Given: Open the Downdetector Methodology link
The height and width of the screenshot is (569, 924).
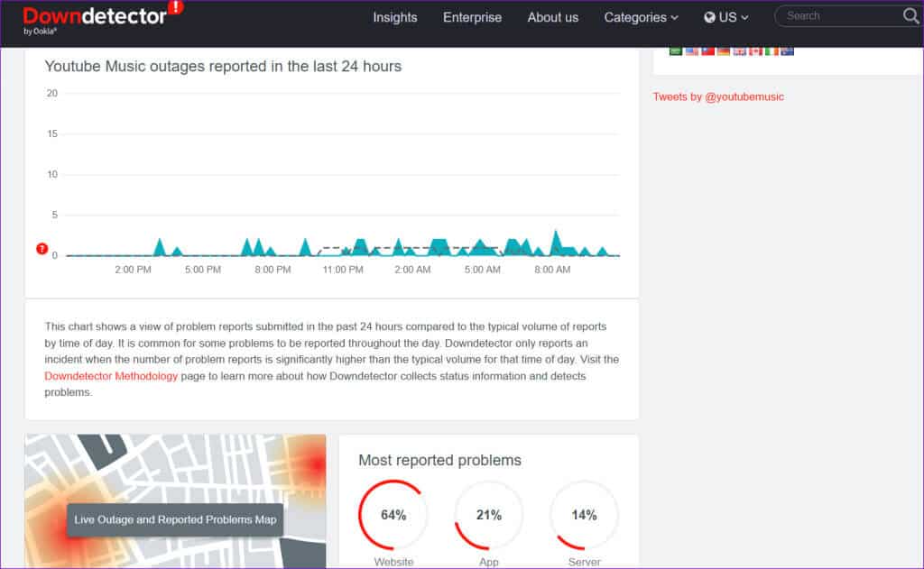Looking at the screenshot, I should tap(111, 376).
